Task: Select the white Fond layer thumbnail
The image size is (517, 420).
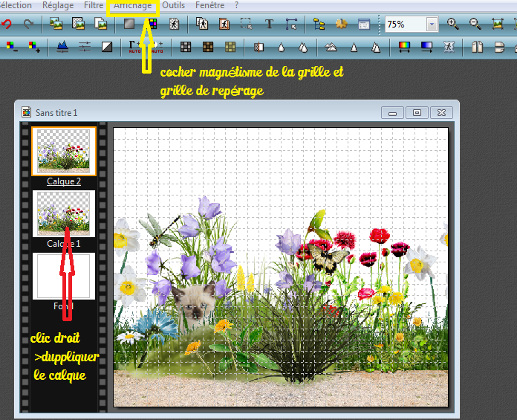Action: [64, 276]
